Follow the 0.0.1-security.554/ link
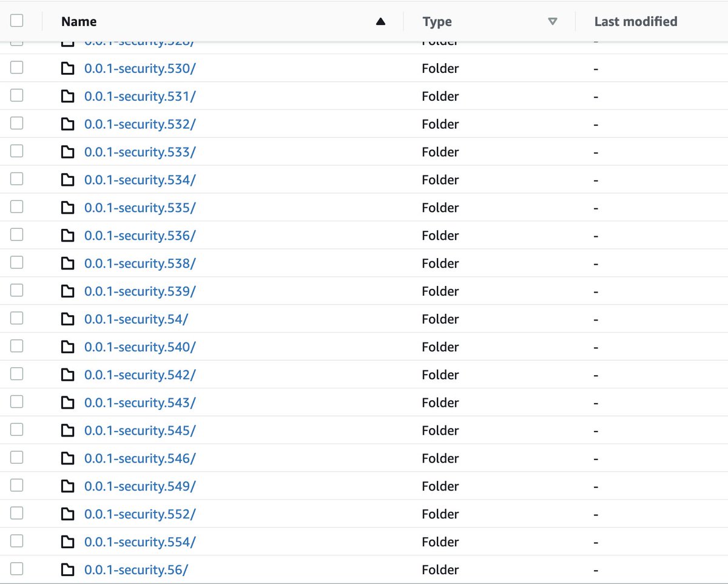Image resolution: width=728 pixels, height=584 pixels. pos(140,542)
